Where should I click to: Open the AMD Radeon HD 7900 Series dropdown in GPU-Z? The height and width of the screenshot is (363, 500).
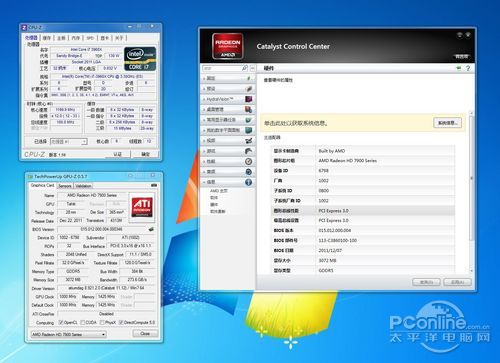click(69, 334)
